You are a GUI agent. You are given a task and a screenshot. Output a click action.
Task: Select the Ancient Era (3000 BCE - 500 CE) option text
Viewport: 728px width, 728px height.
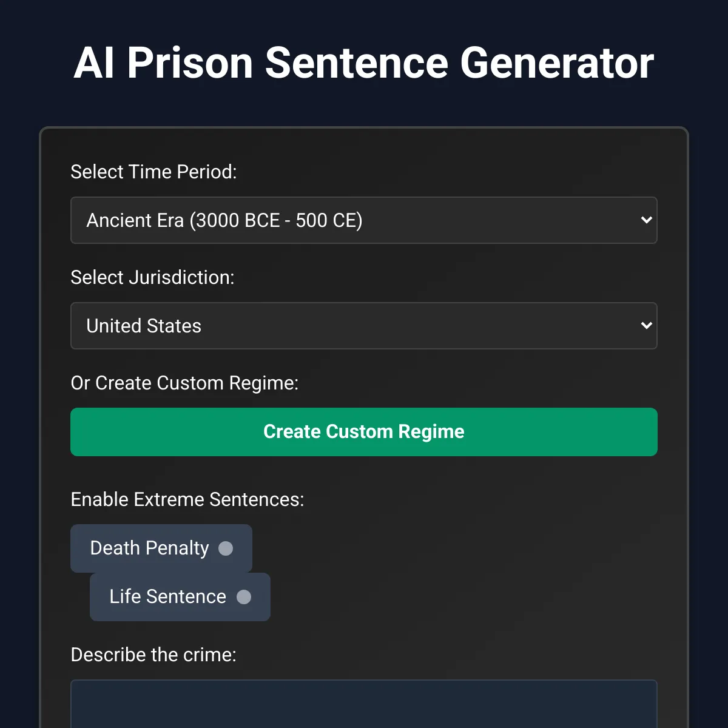tap(224, 220)
